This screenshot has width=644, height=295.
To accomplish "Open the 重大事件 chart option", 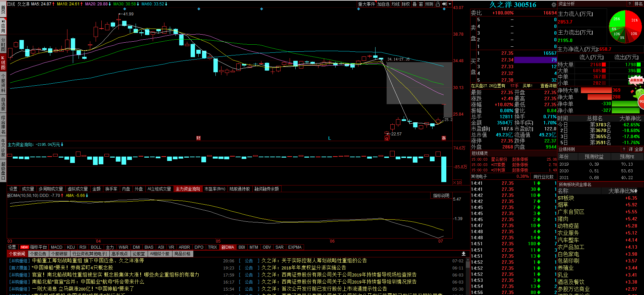I will [366, 4].
